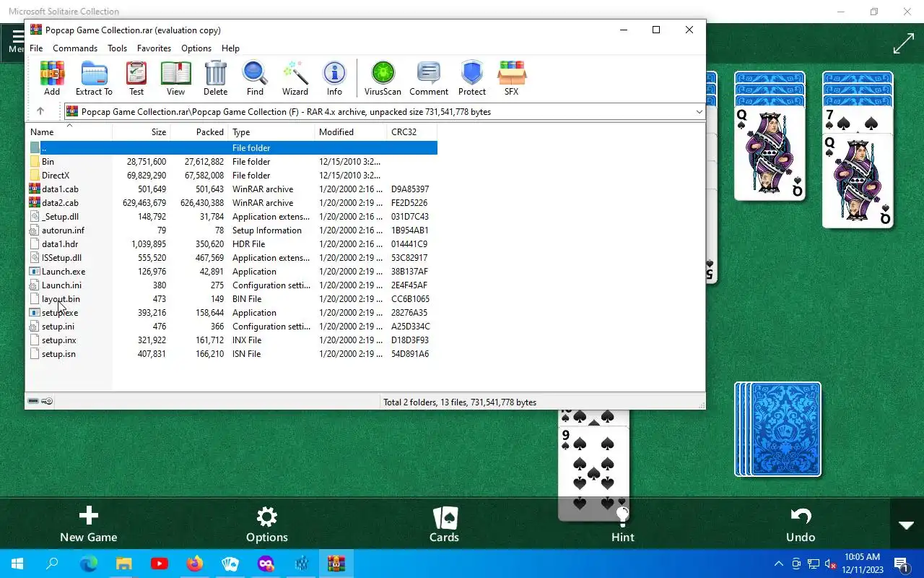Select the setup.ini file
The width and height of the screenshot is (924, 578).
click(x=232, y=327)
